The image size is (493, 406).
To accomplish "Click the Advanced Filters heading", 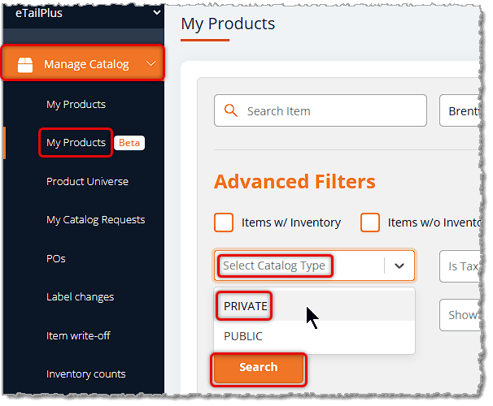I will click(295, 182).
